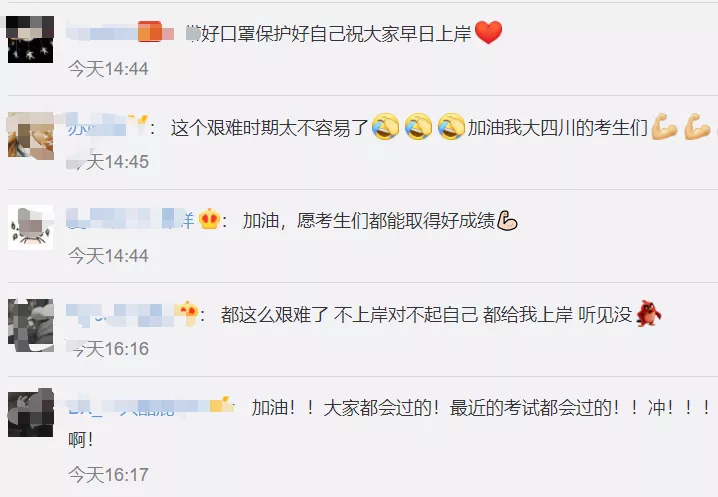
Task: Click the red heart emoji in first comment
Action: pos(489,33)
